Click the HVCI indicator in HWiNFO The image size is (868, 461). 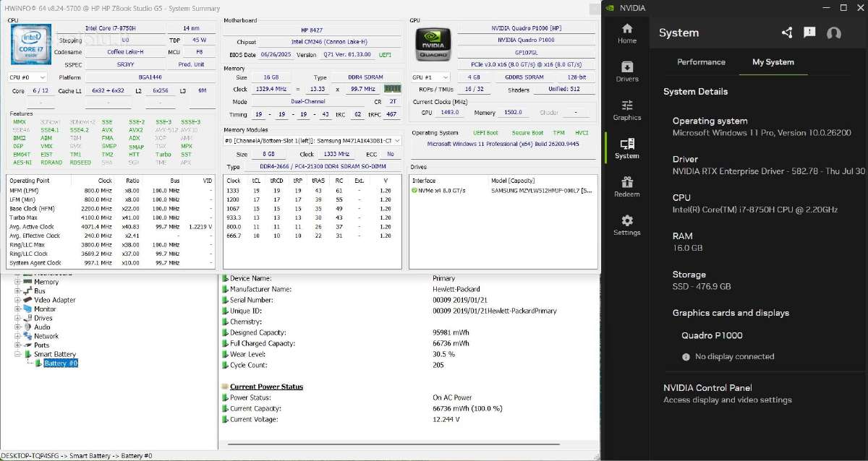582,133
